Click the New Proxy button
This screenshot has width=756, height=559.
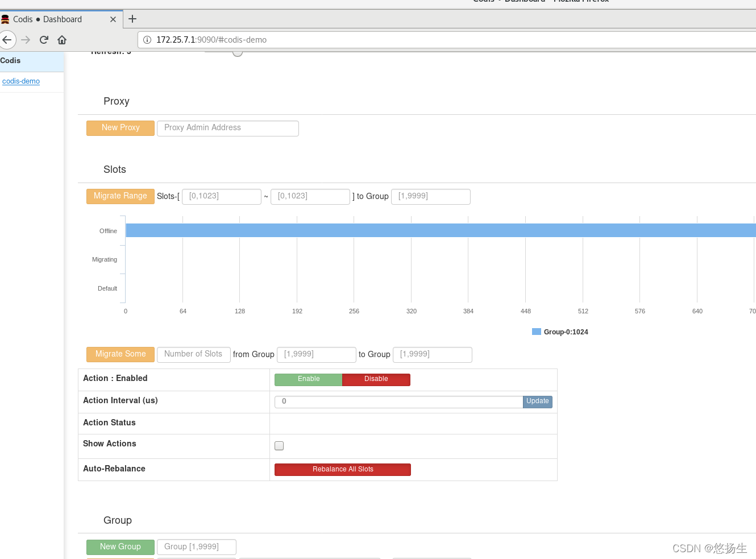tap(121, 128)
